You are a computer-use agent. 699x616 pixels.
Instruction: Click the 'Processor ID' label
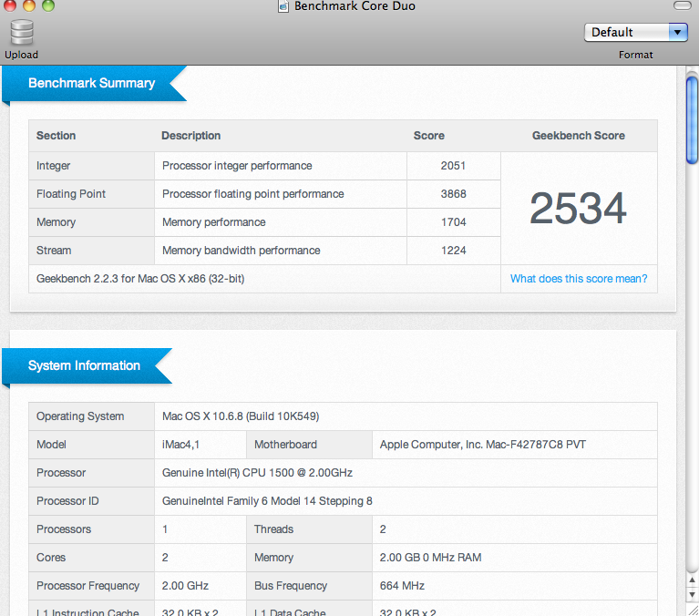coord(67,501)
